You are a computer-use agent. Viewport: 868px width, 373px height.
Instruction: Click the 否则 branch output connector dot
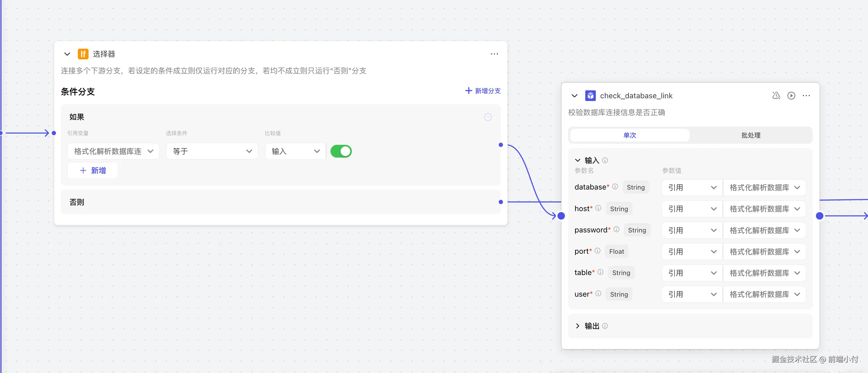(501, 202)
